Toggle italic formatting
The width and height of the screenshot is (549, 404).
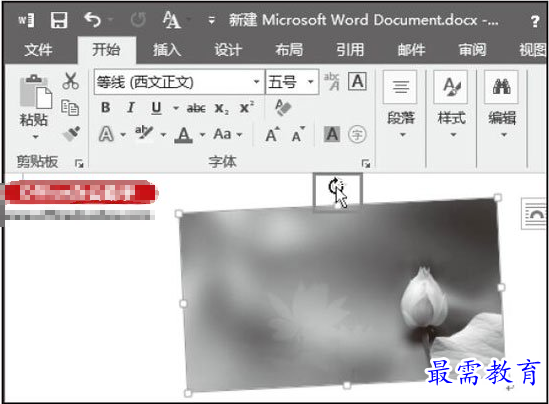coord(131,107)
